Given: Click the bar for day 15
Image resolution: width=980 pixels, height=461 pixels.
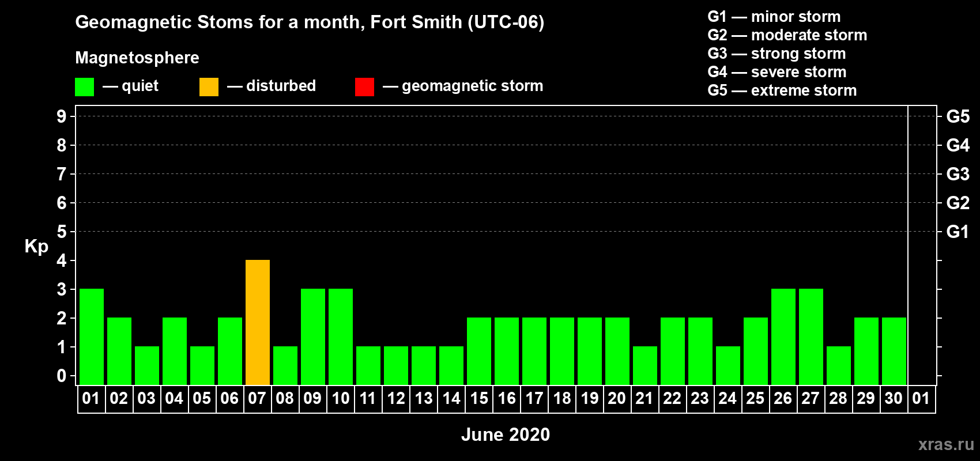Looking at the screenshot, I should [x=479, y=352].
